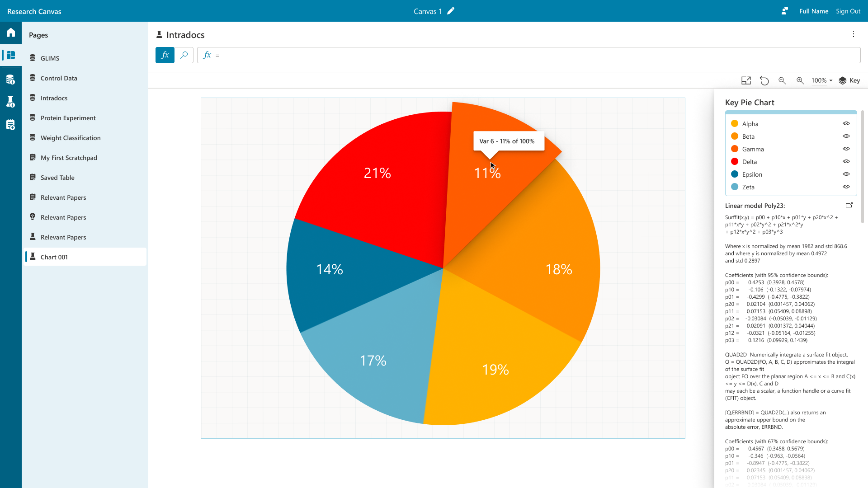
Task: Open the Protein Experiment page
Action: 68,118
